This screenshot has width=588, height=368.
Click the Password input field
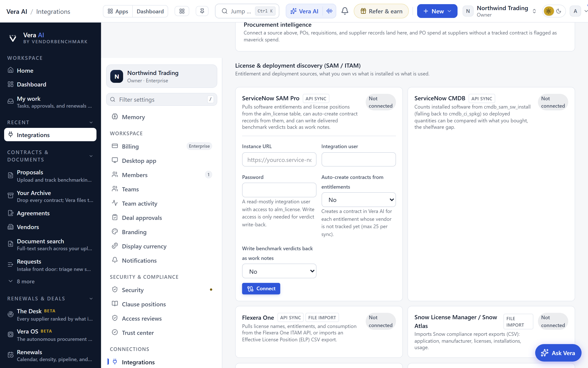pos(279,190)
